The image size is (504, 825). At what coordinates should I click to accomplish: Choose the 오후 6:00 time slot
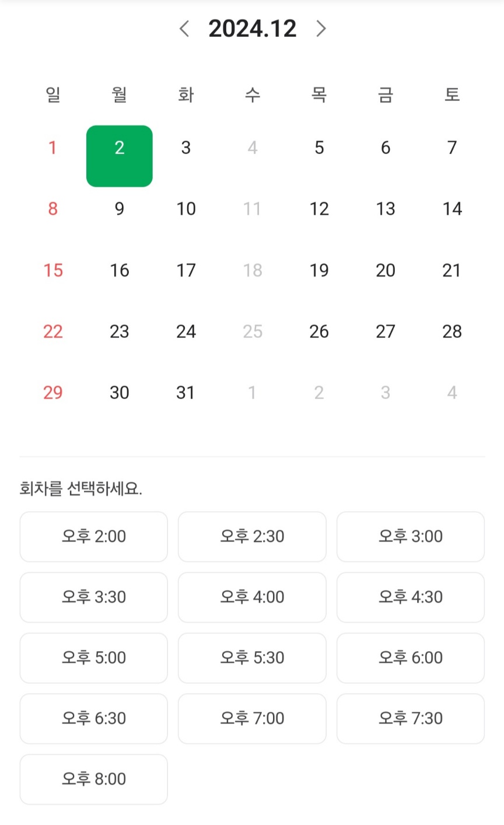[x=411, y=658]
